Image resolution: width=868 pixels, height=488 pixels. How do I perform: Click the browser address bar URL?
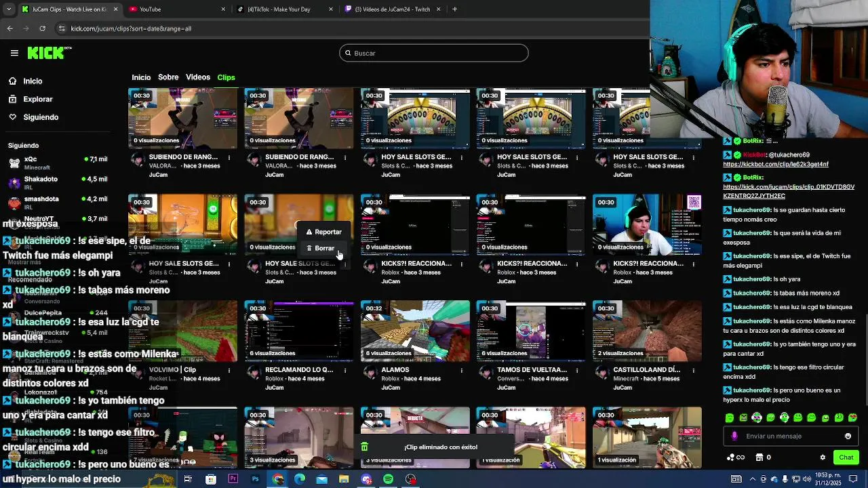131,28
